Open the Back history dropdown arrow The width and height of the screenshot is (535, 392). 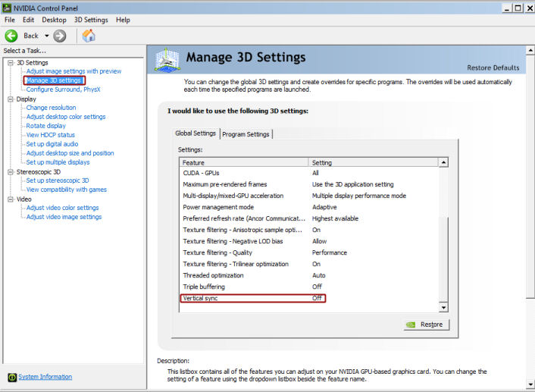(47, 36)
